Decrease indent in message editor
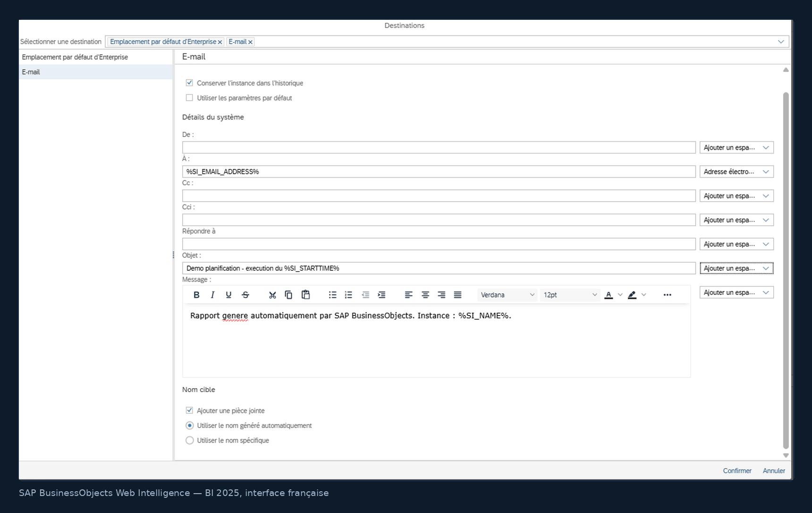 point(365,295)
